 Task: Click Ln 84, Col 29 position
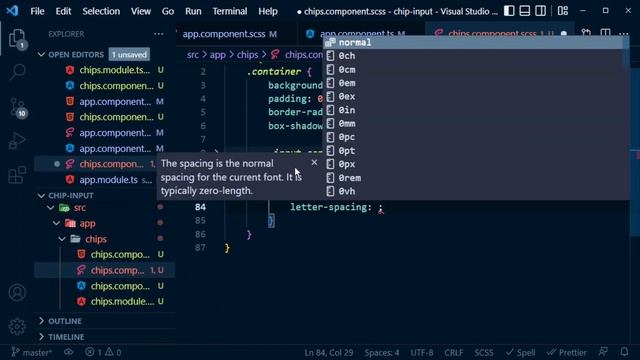pyautogui.click(x=329, y=353)
